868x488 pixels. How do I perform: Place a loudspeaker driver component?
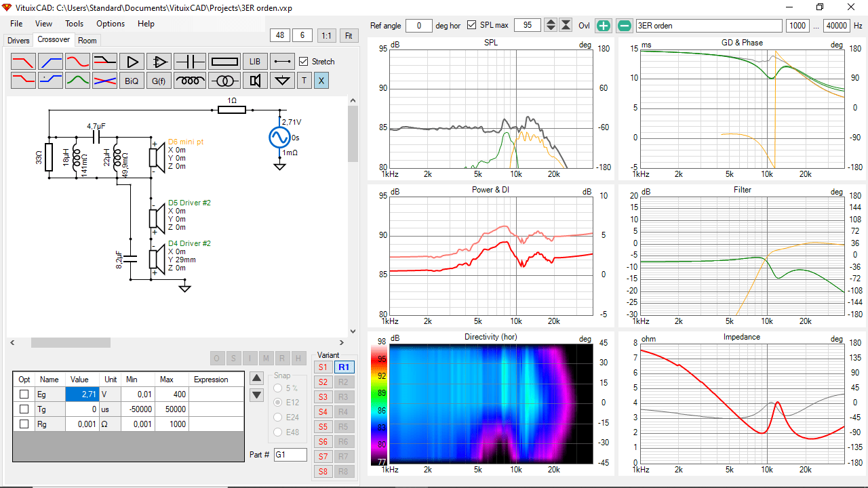(x=255, y=81)
